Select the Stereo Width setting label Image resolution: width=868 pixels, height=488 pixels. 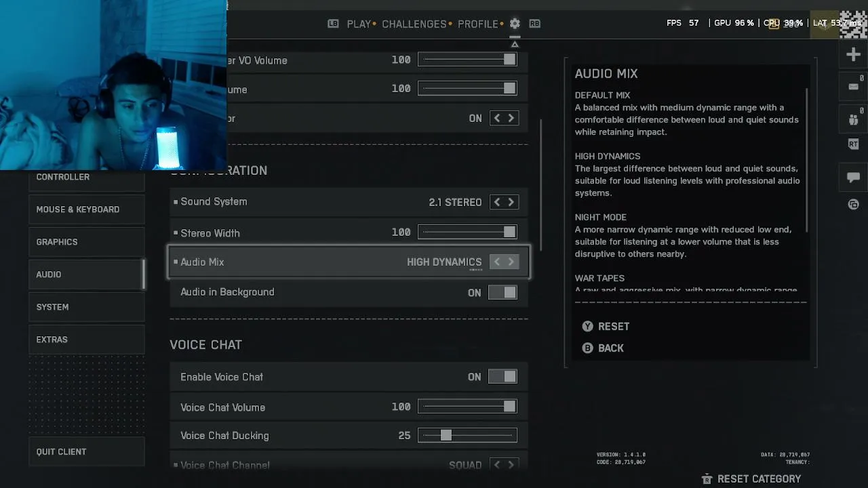210,233
